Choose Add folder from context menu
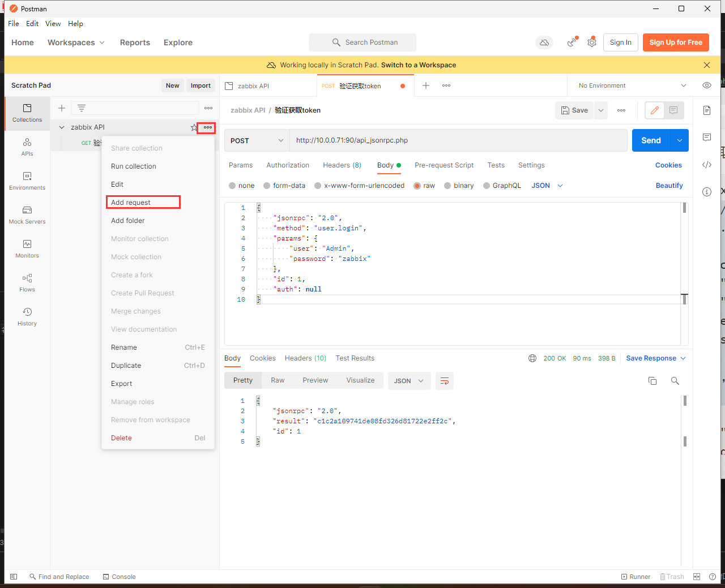The image size is (725, 588). [x=128, y=221]
